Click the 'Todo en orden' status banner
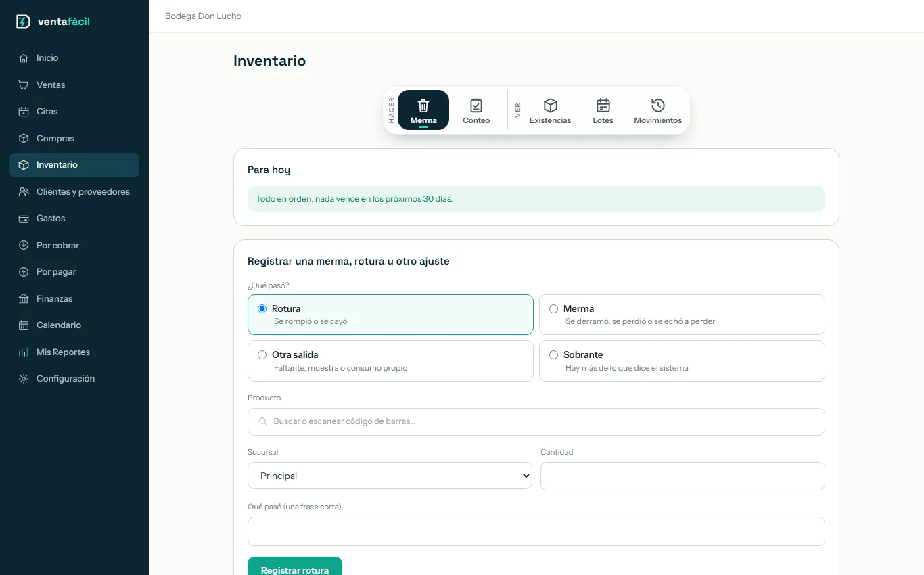 pyautogui.click(x=536, y=199)
